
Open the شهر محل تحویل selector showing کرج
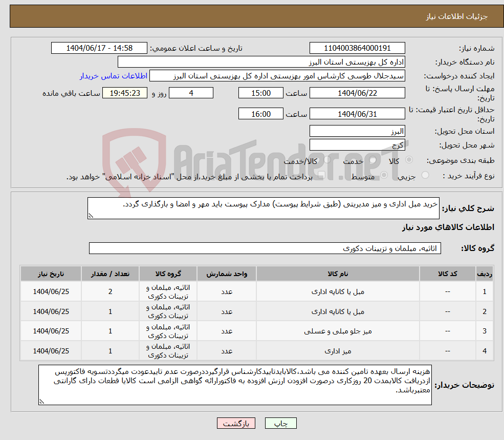coord(357,144)
